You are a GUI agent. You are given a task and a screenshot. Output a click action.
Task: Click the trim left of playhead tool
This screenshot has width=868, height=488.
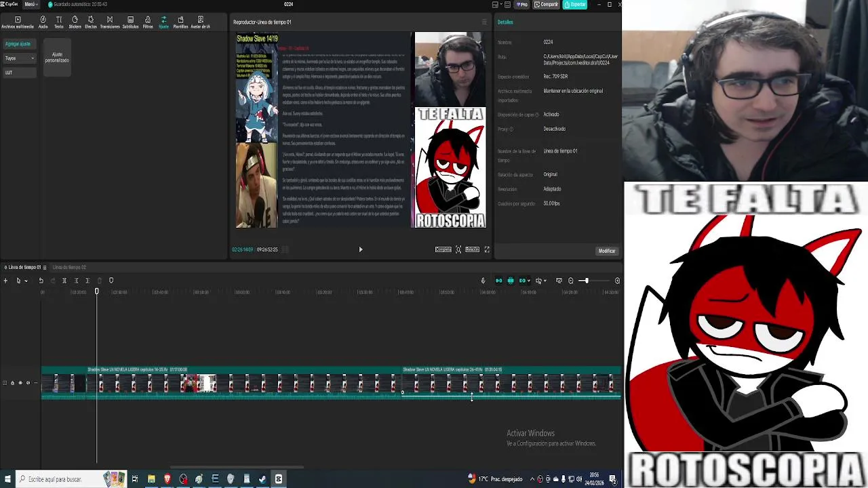click(x=76, y=281)
